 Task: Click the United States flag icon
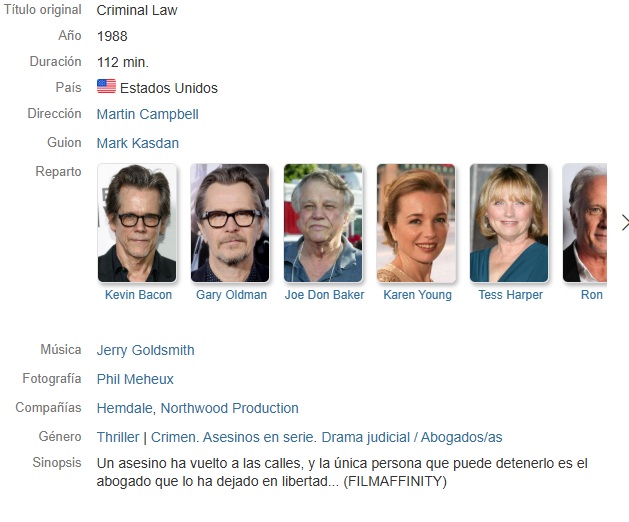(106, 86)
